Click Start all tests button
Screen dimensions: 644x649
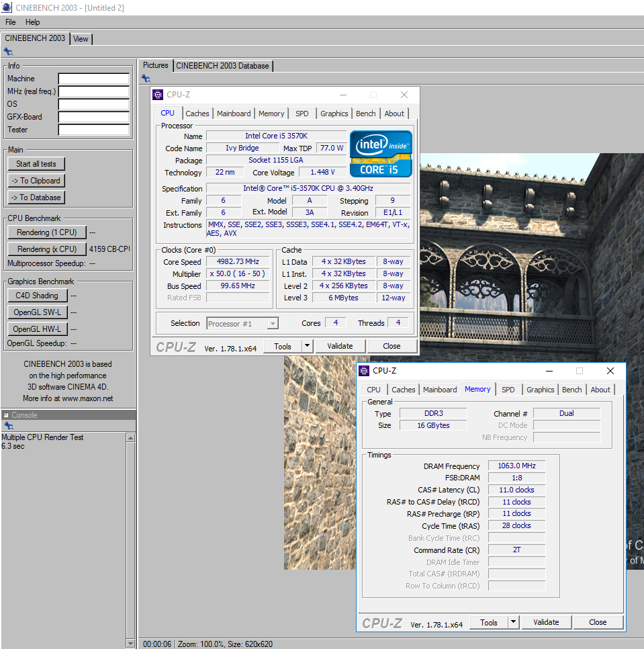tap(36, 164)
